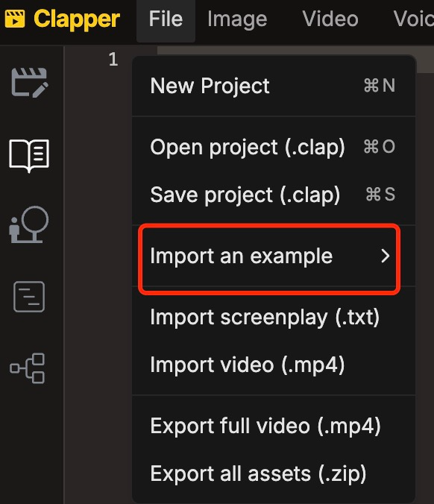
Task: Open the person and tree entities icon
Action: click(x=29, y=224)
